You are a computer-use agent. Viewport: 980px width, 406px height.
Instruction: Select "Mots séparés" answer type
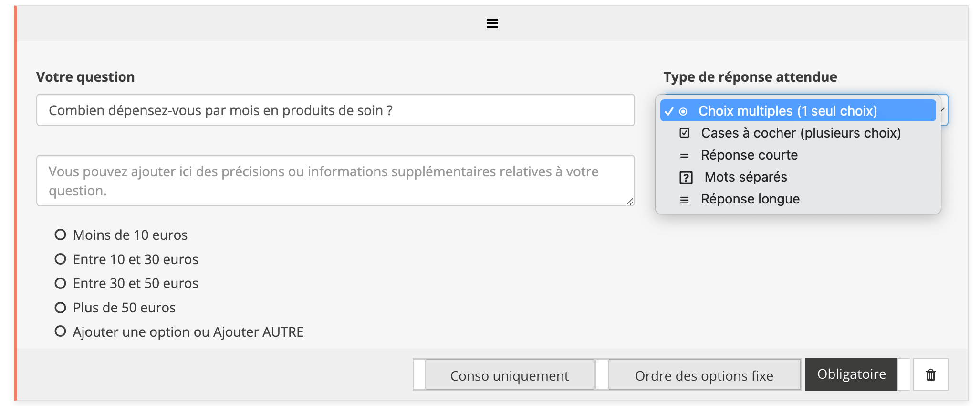tap(745, 177)
